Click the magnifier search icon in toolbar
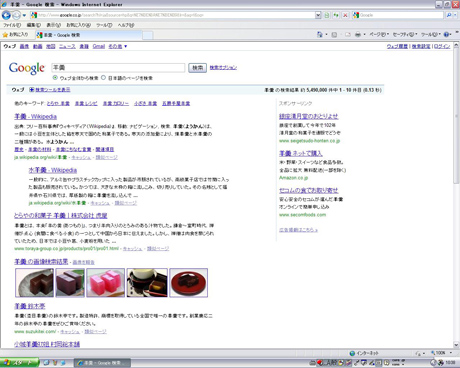This screenshot has height=368, width=460. (449, 15)
